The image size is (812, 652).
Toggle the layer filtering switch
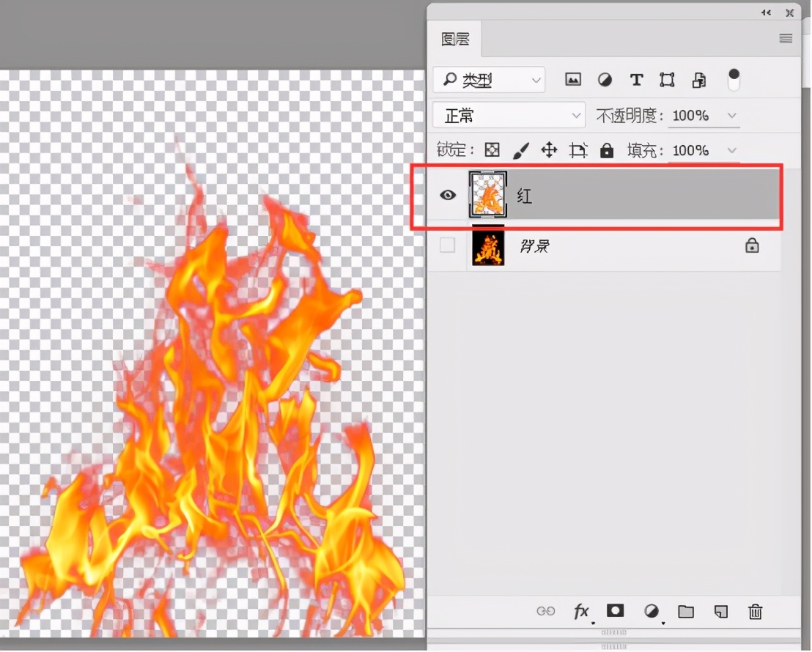[734, 80]
